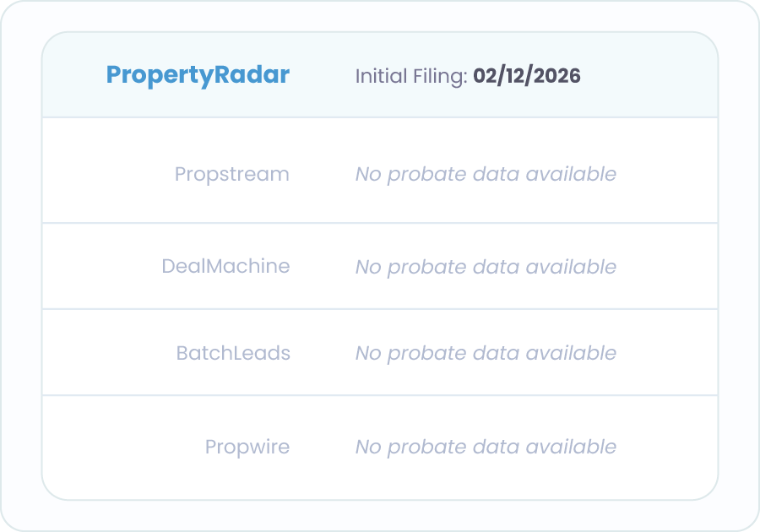
Task: Click BatchLeads' 'No probate data available' message
Action: (486, 354)
